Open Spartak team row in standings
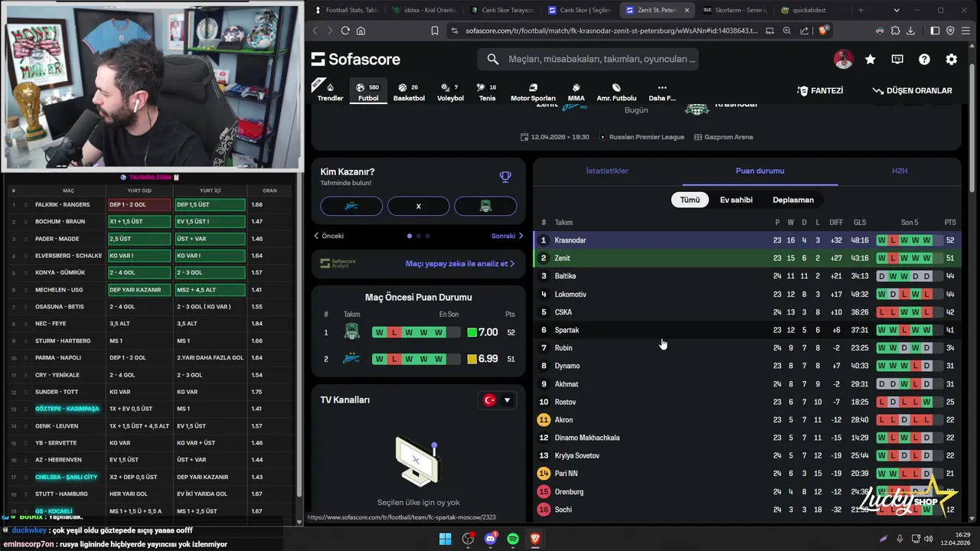This screenshot has width=980, height=551. 746,330
